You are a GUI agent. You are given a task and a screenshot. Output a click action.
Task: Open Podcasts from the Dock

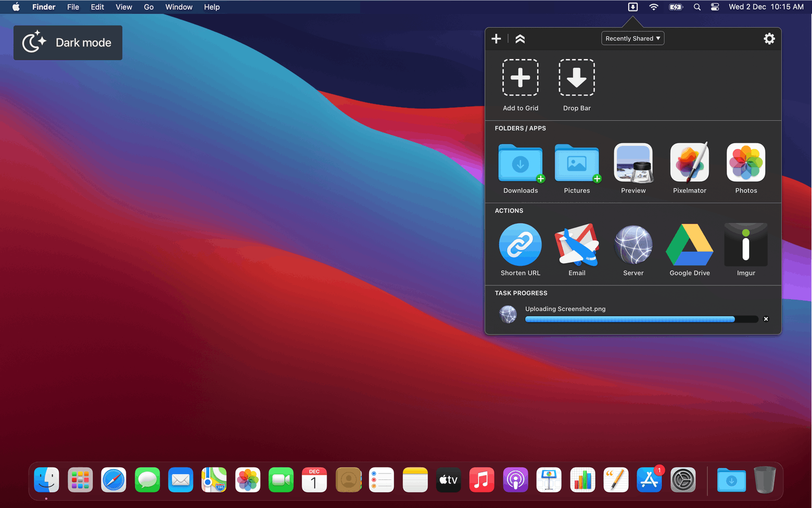(x=515, y=480)
